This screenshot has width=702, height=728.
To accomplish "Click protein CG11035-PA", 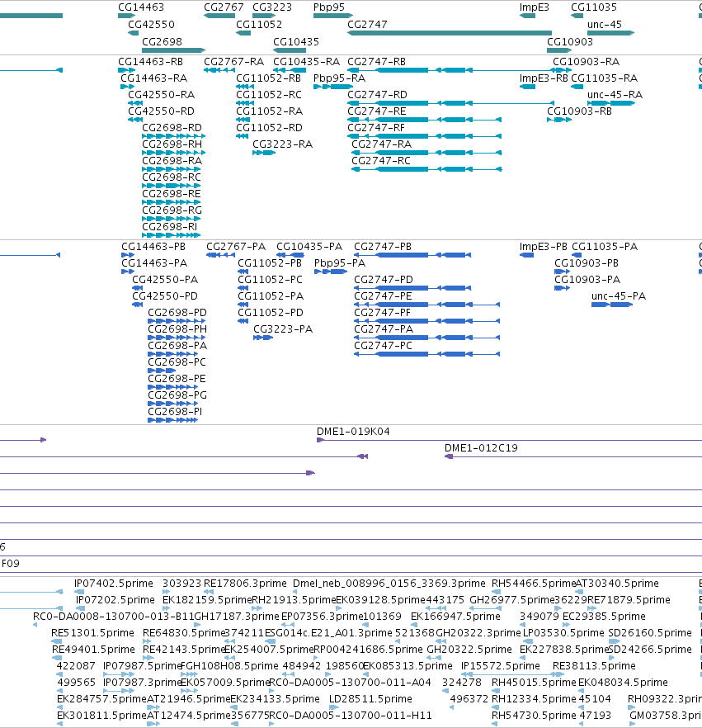I will 604,247.
